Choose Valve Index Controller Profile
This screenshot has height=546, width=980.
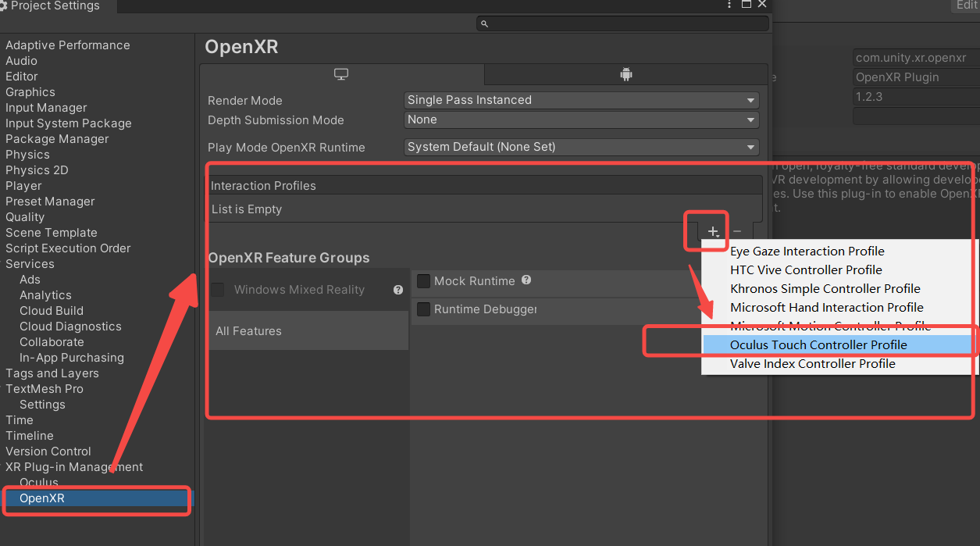[813, 364]
